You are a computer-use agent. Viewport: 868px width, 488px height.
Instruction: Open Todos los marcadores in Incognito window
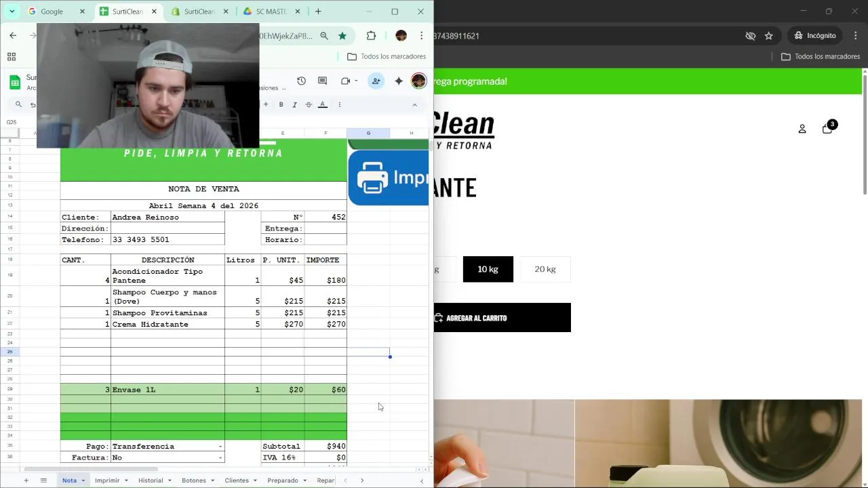[821, 57]
